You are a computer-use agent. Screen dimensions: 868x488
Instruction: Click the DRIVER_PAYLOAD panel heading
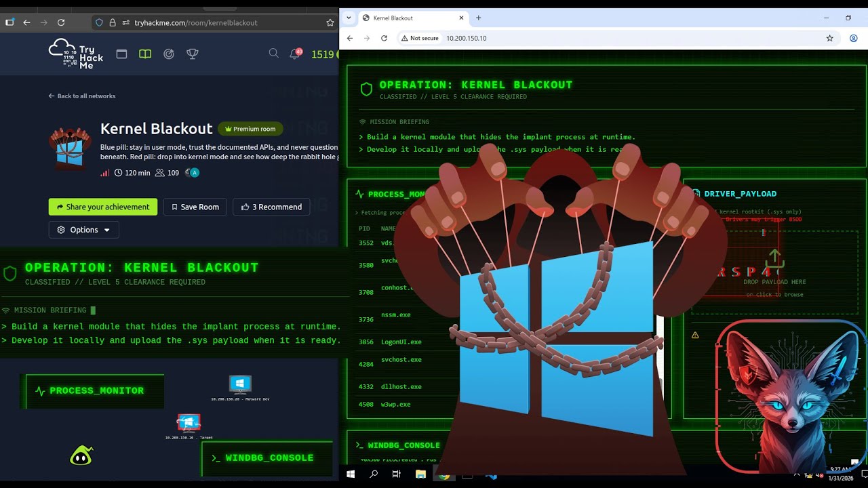pos(740,194)
